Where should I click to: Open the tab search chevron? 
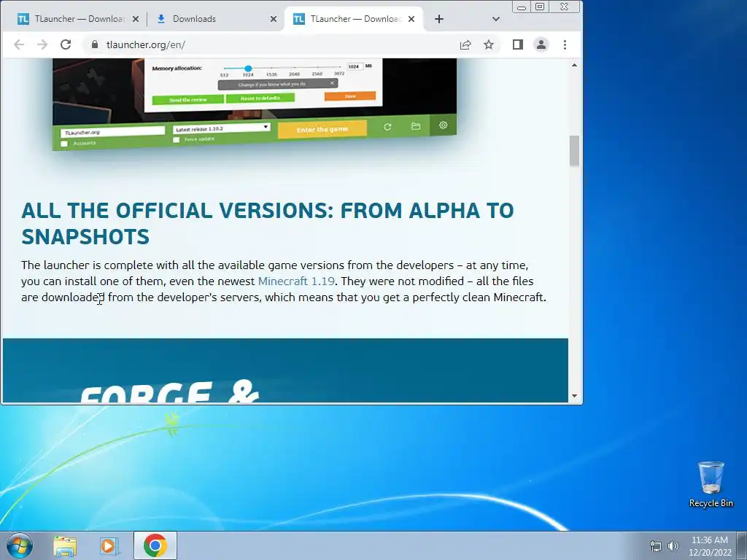tap(496, 19)
